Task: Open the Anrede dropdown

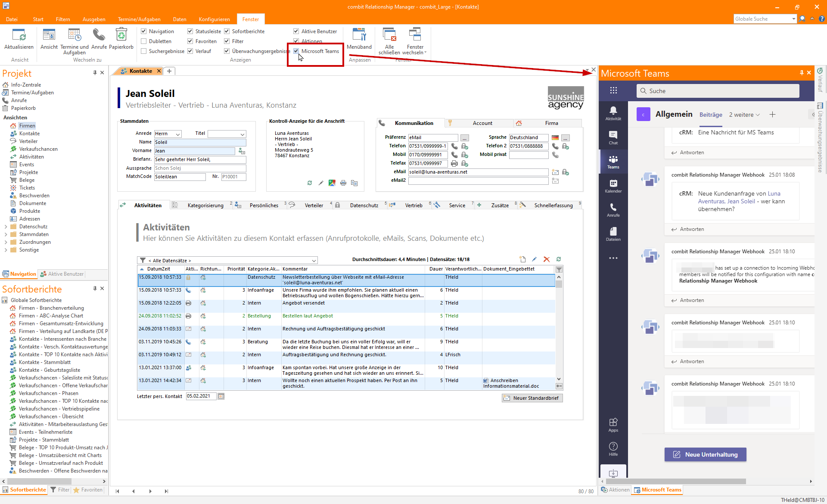Action: click(178, 134)
